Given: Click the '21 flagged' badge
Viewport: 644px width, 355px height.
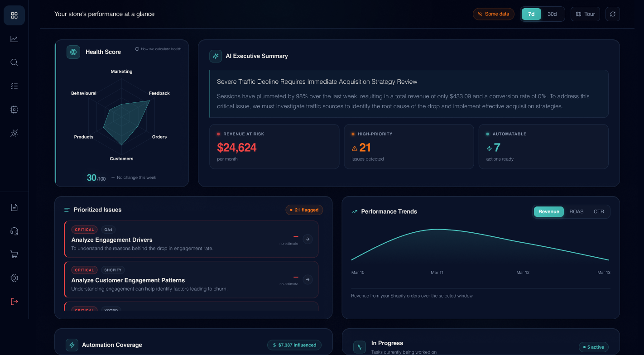Looking at the screenshot, I should tap(304, 210).
